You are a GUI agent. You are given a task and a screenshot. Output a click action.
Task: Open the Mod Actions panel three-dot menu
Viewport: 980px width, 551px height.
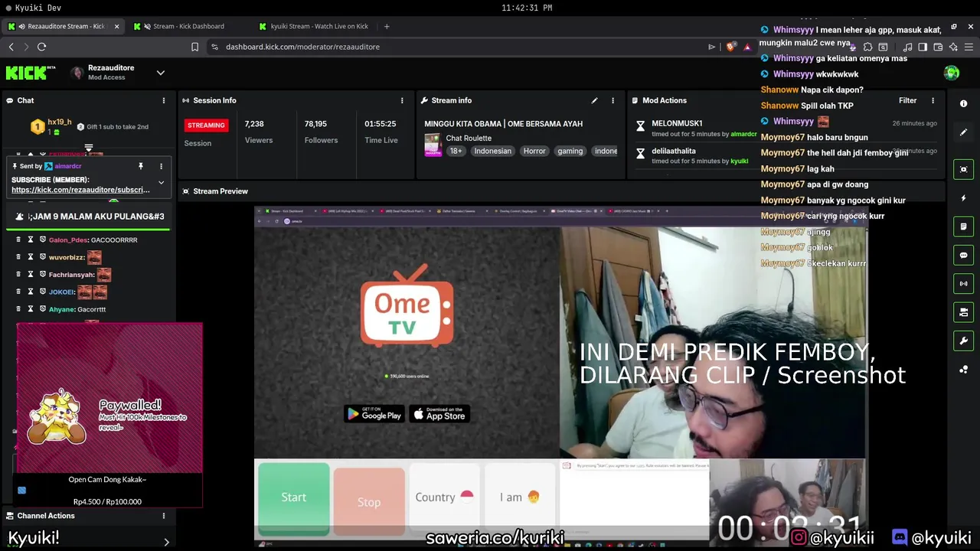point(933,100)
